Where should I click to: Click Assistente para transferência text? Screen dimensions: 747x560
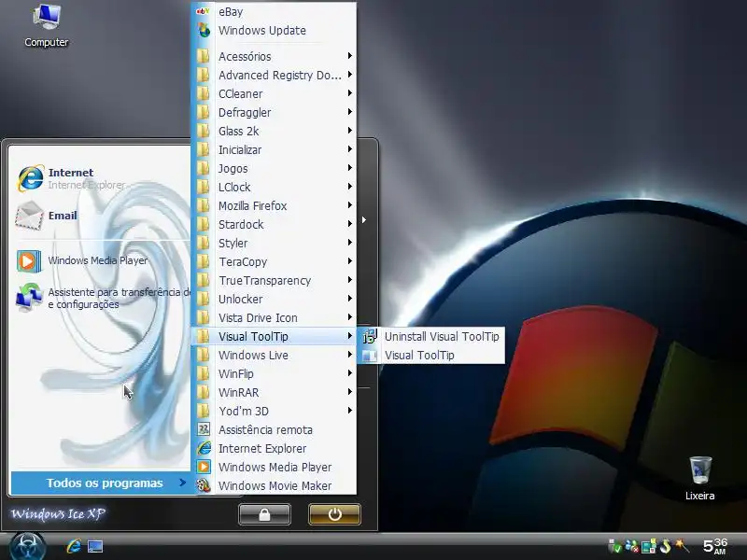click(120, 298)
